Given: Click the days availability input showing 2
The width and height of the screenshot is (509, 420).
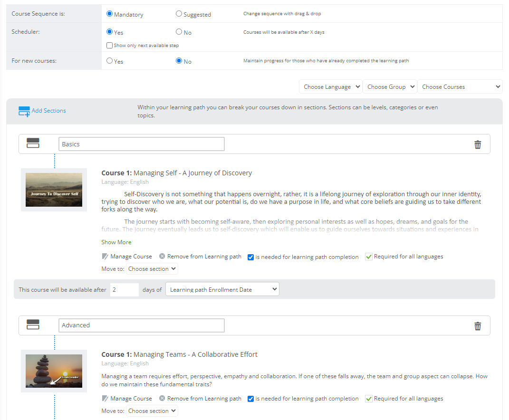Looking at the screenshot, I should tap(124, 289).
